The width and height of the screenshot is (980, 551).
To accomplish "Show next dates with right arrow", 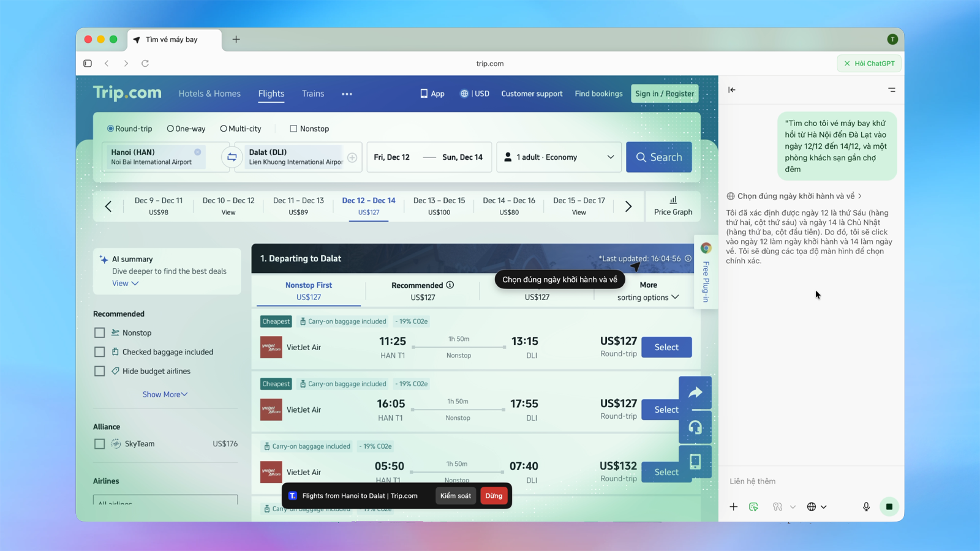I will click(628, 207).
